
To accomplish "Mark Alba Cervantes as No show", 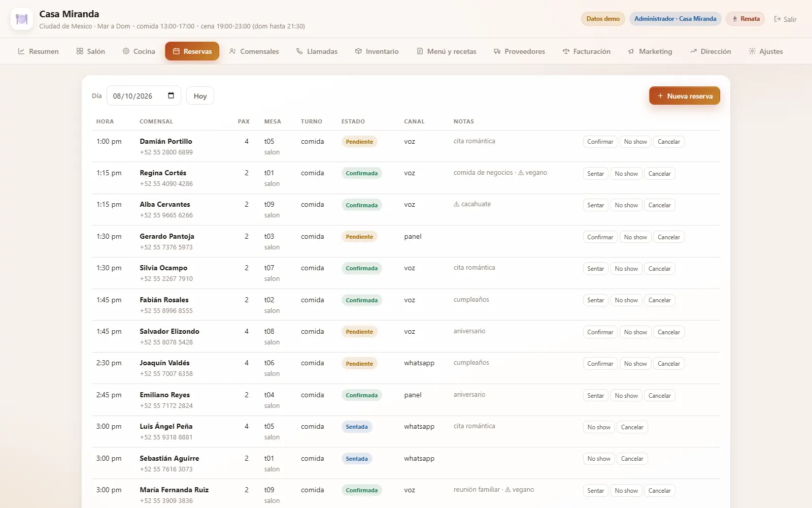I will click(x=626, y=205).
